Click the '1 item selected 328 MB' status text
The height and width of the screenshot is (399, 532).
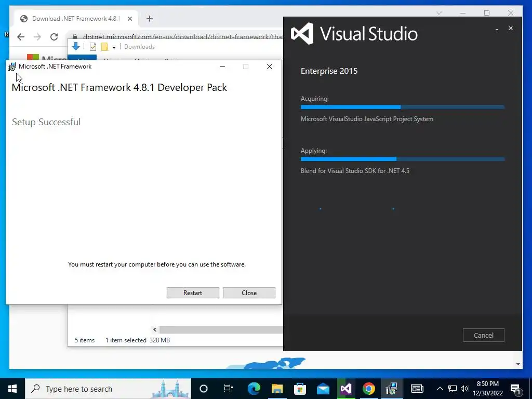(137, 340)
